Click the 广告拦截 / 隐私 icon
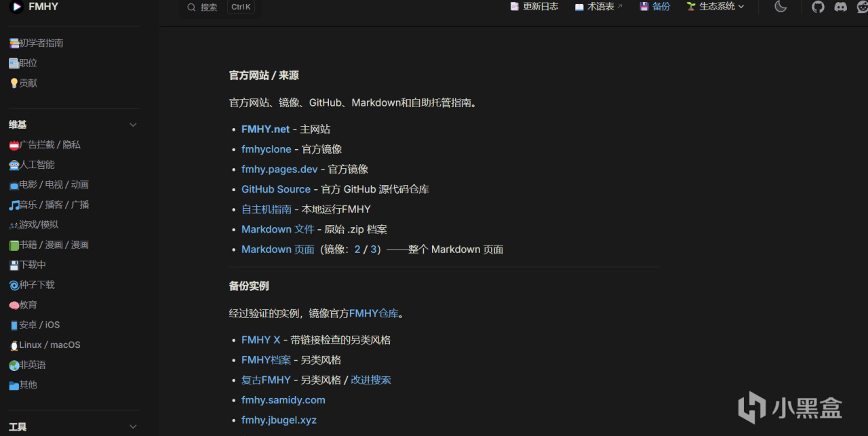868x436 pixels. point(14,145)
